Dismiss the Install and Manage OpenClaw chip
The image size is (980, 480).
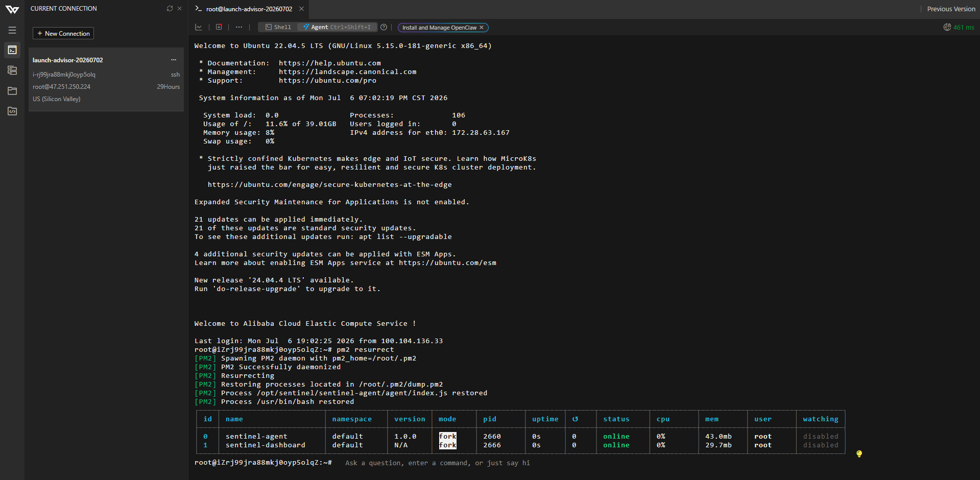coord(482,28)
